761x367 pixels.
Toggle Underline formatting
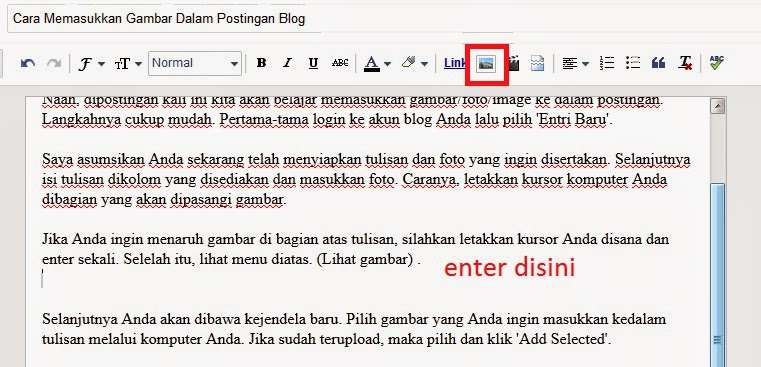pyautogui.click(x=313, y=63)
